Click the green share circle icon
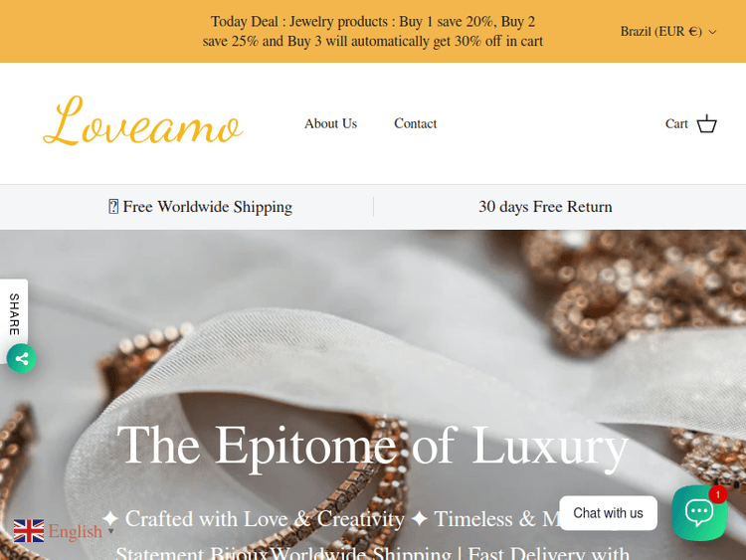Viewport: 746px width, 560px height. pyautogui.click(x=22, y=358)
